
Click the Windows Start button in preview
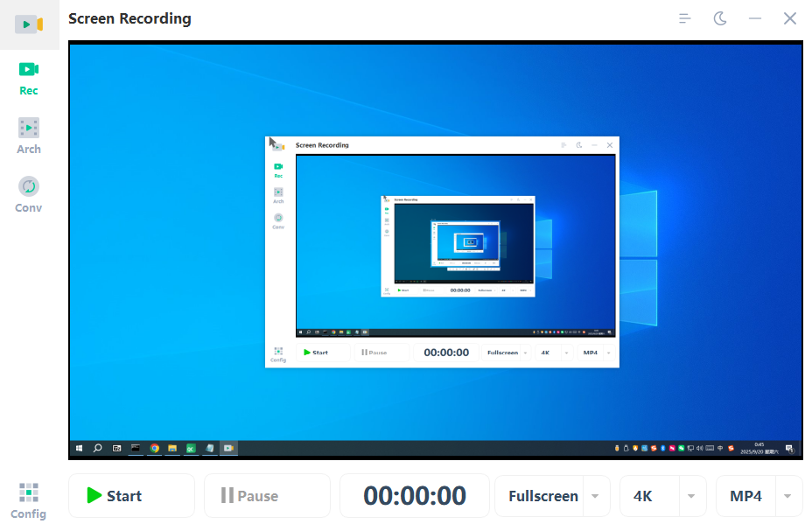[x=79, y=448]
